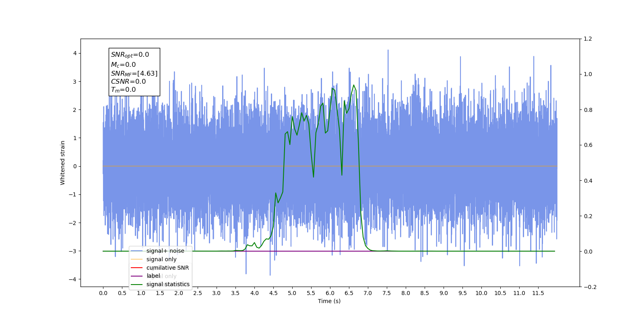
Task: Click the M_c=0.0 annotation text
Action: pos(124,64)
